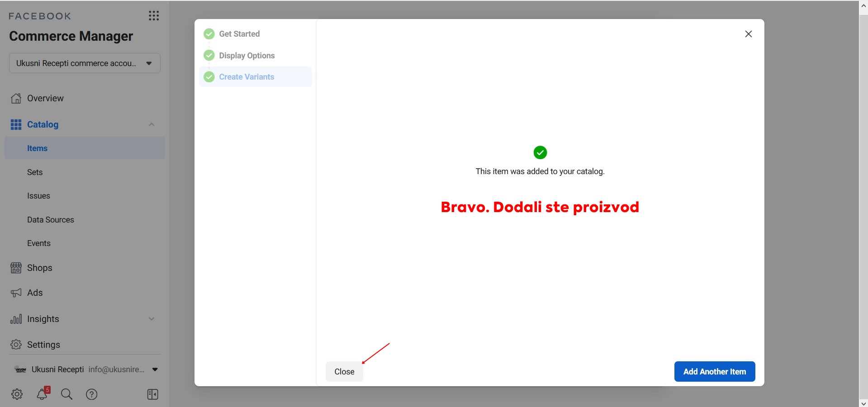The width and height of the screenshot is (868, 407).
Task: Go to the Issues menu item
Action: 38,196
